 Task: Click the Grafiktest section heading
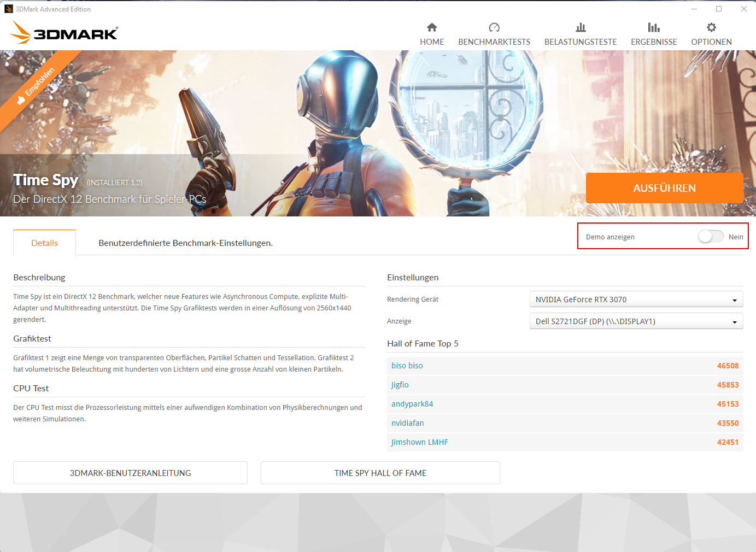point(32,339)
